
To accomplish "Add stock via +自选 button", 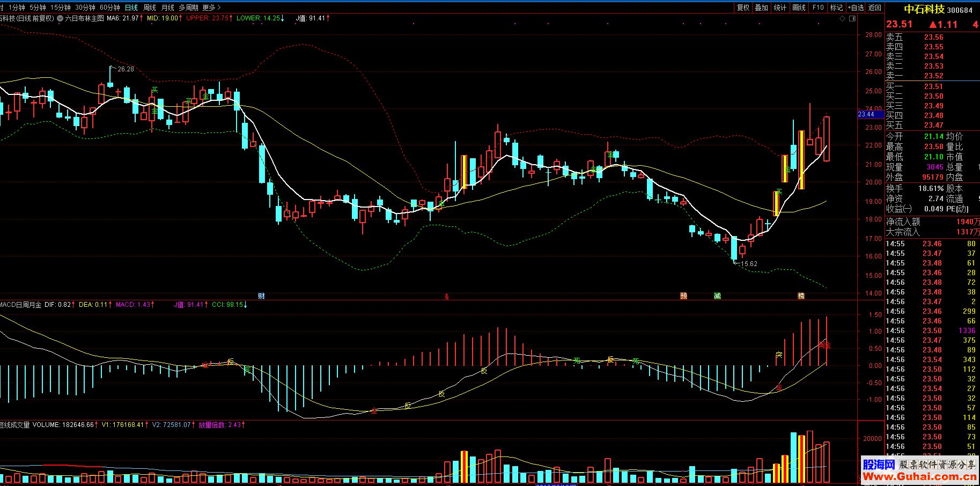I will coord(856,8).
